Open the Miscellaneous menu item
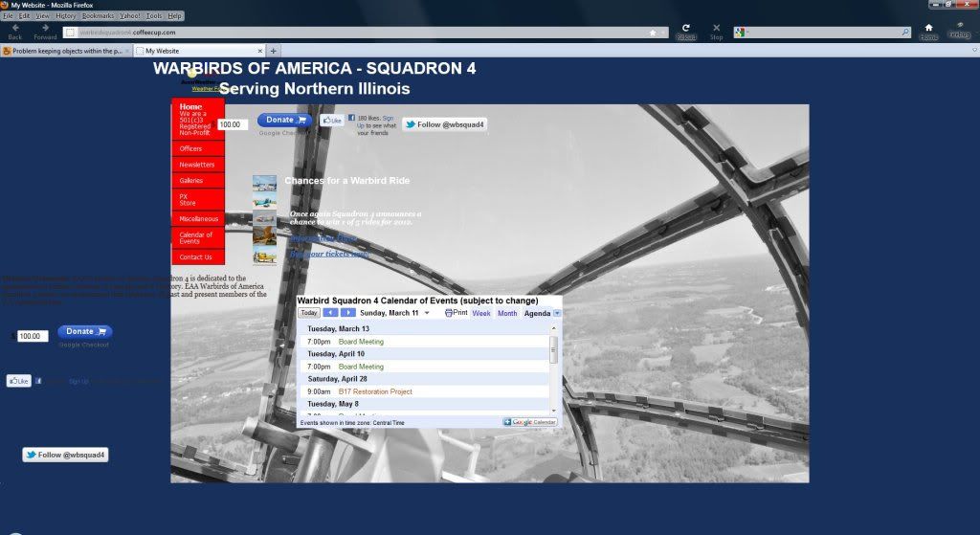This screenshot has width=980, height=535. pos(198,219)
